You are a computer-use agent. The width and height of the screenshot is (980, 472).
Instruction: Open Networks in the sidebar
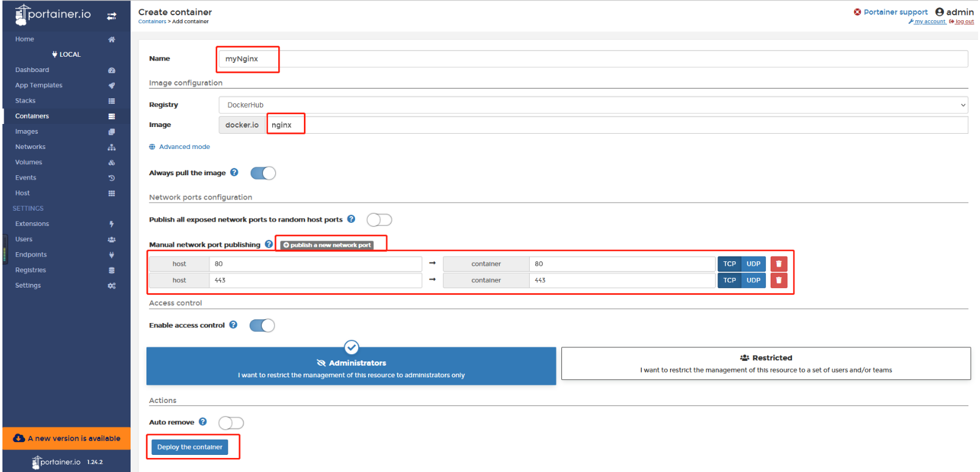[31, 147]
